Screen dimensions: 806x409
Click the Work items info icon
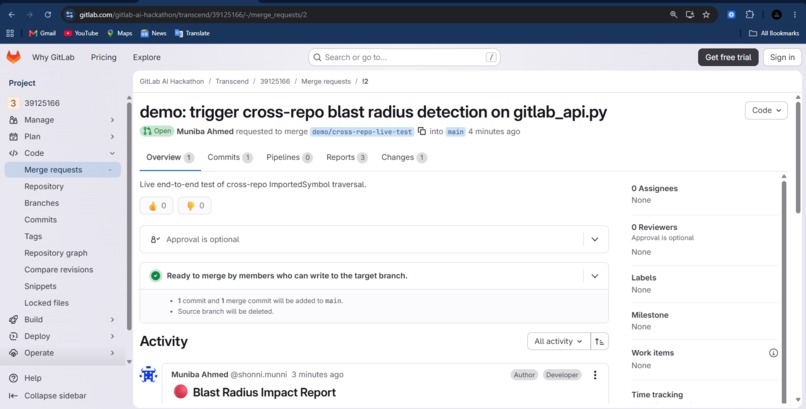pyautogui.click(x=773, y=353)
